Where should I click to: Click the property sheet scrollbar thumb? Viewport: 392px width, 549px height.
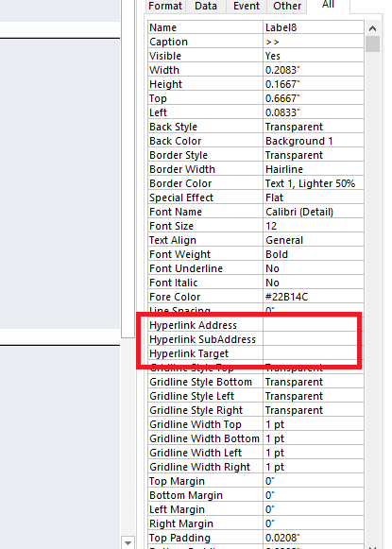[x=372, y=43]
